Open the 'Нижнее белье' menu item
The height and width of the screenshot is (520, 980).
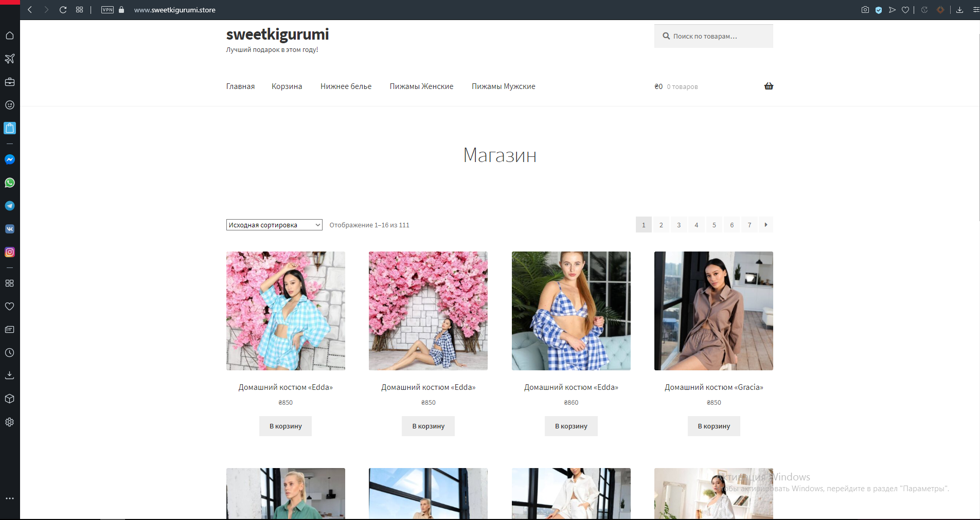[x=346, y=86]
